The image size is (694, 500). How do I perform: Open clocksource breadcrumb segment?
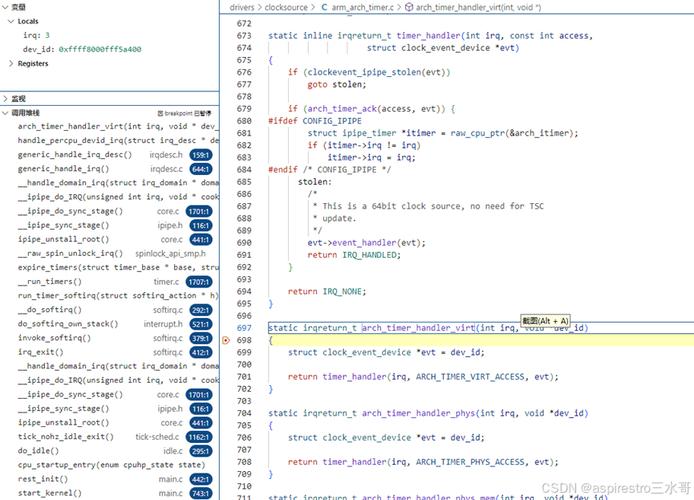[x=286, y=8]
